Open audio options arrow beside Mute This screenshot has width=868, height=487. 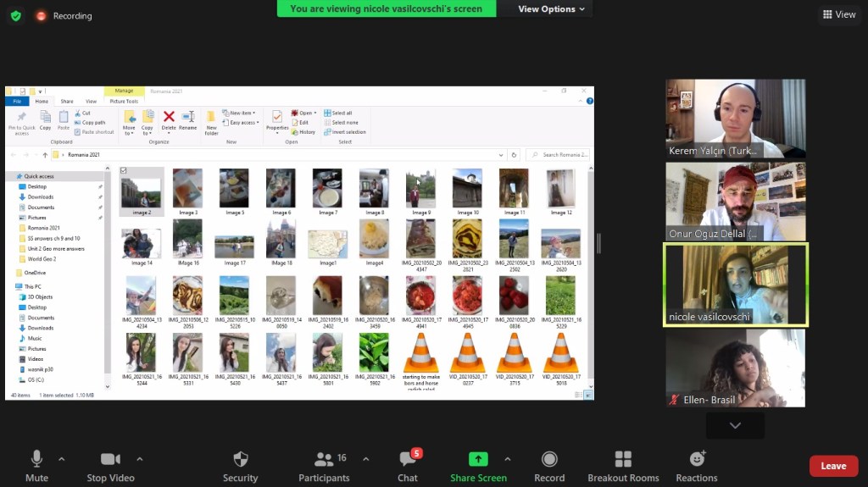click(x=61, y=459)
